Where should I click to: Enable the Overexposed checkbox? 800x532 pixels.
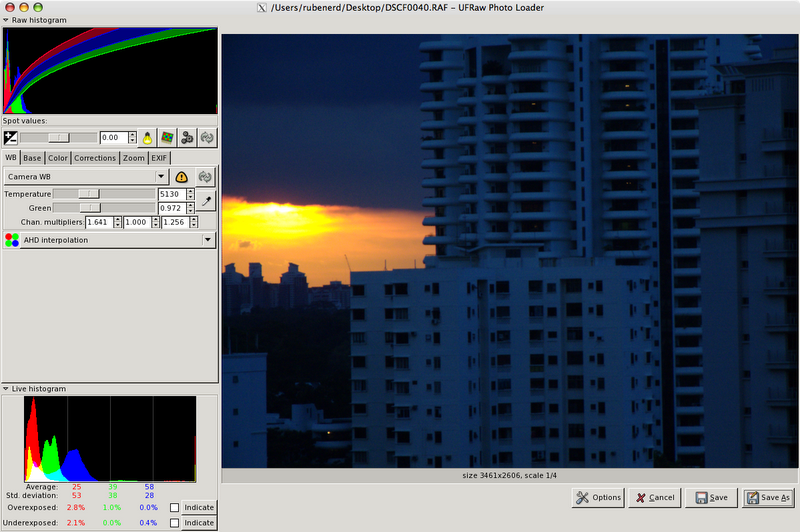click(175, 508)
